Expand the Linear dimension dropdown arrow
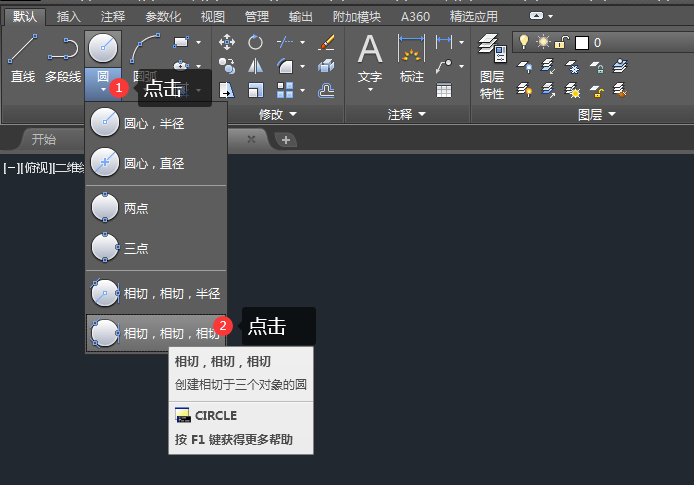Screen dimensions: 694x485 [461, 42]
